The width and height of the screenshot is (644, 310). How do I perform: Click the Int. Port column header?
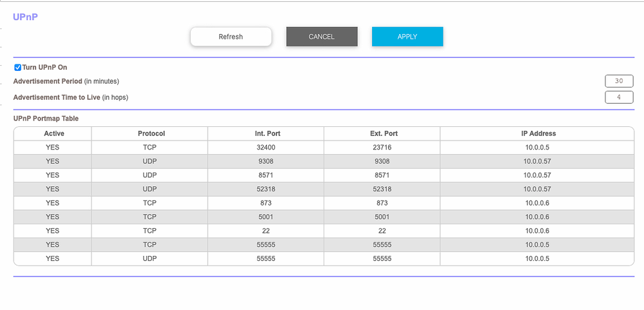coord(266,134)
